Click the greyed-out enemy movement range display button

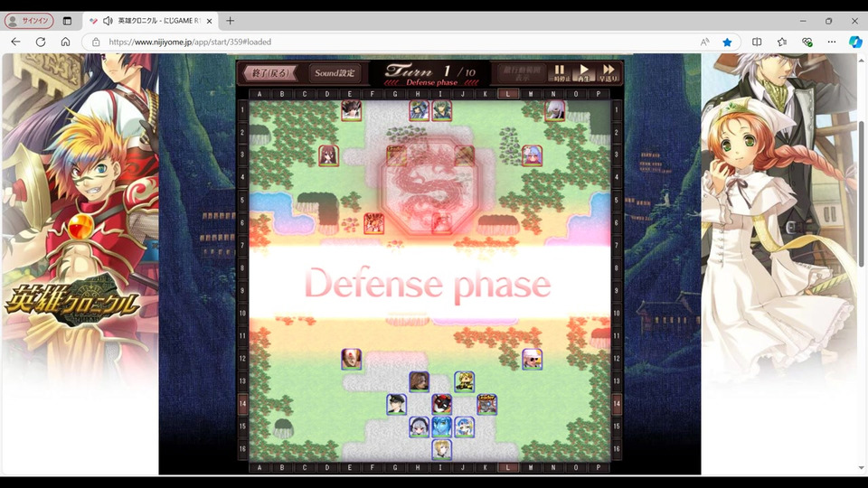(x=522, y=73)
